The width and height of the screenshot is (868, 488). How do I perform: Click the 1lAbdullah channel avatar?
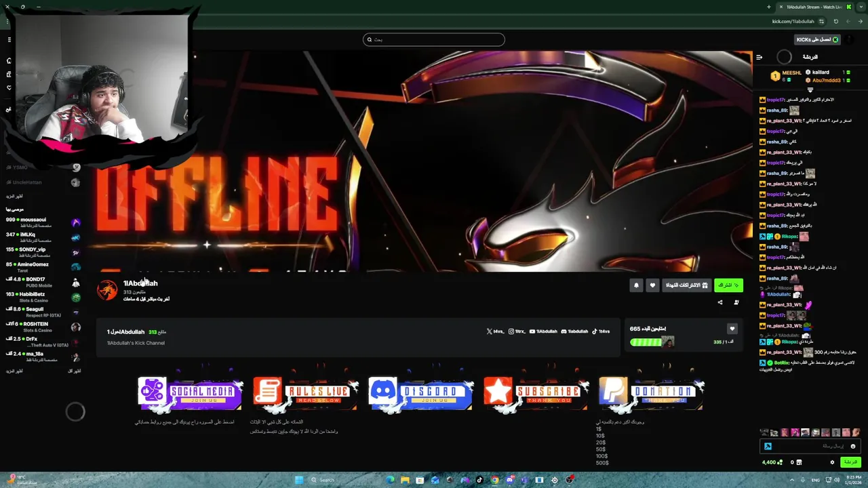click(x=107, y=290)
